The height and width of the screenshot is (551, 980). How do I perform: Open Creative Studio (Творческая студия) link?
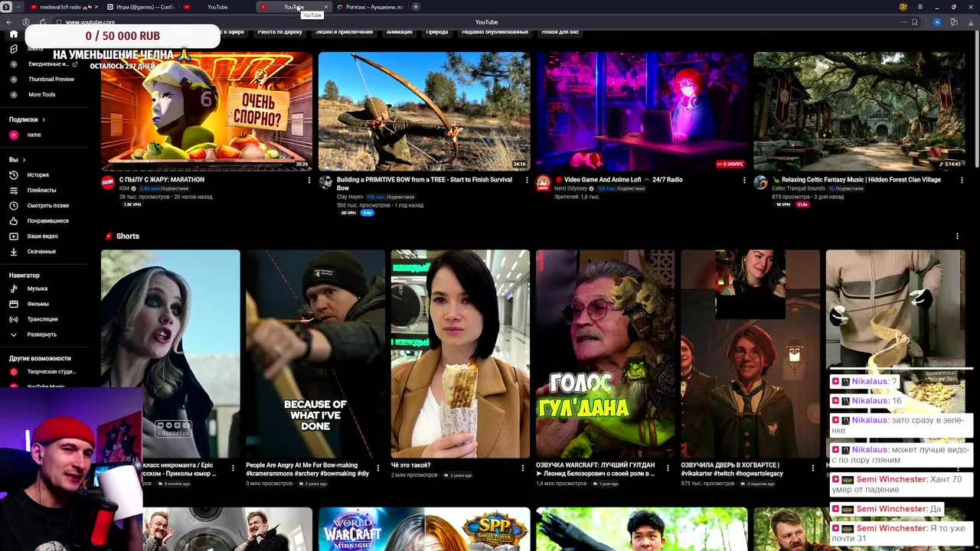coord(42,372)
